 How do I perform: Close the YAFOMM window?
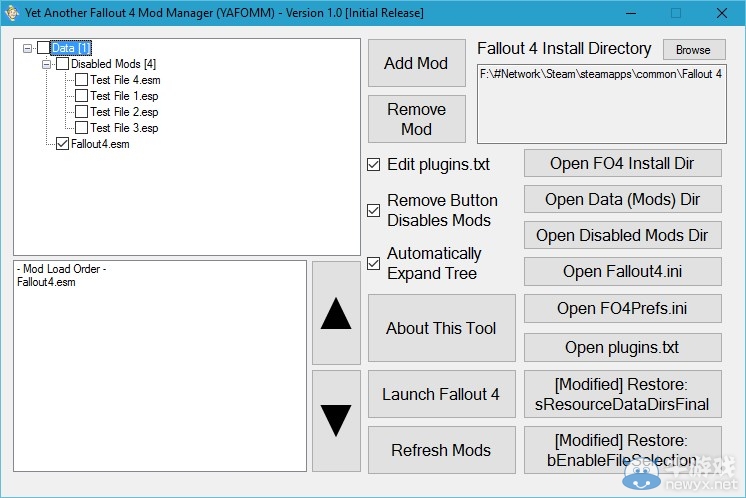coord(721,13)
